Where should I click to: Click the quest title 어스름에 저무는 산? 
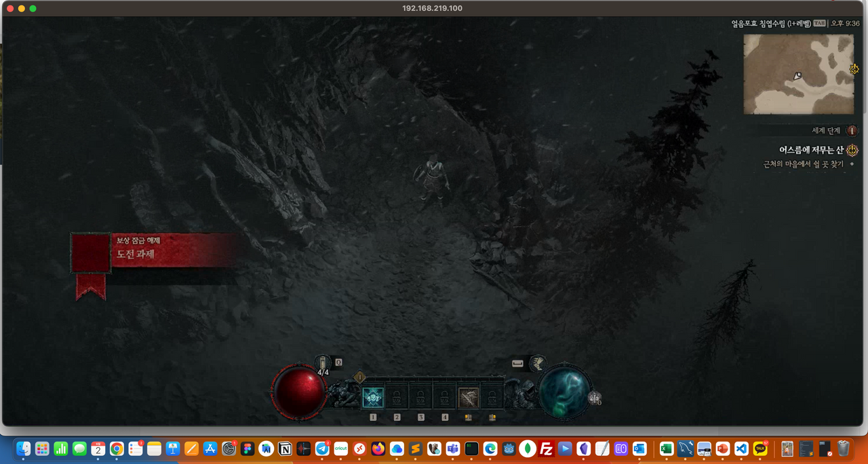[812, 151]
